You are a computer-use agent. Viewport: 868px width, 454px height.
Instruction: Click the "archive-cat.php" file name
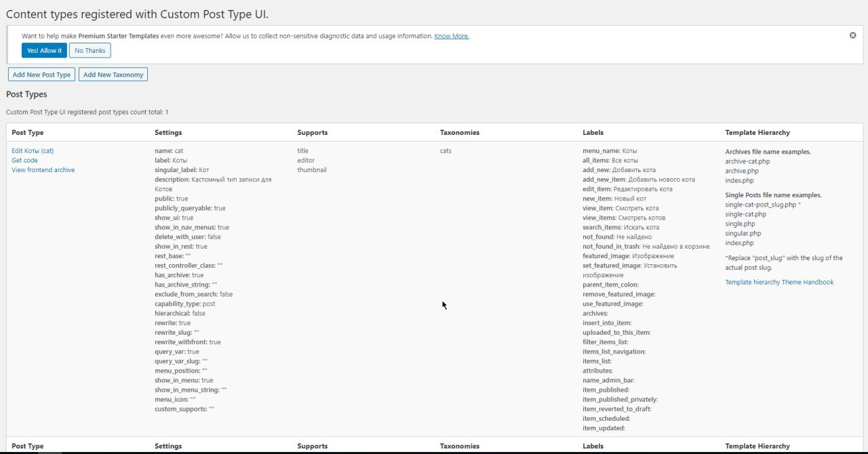pos(747,161)
